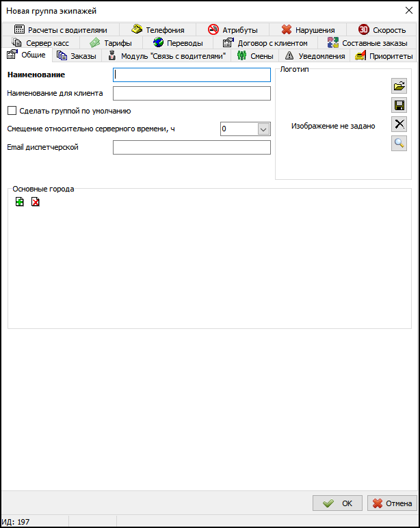Focus the 'Наименование' input field
The width and height of the screenshot is (420, 528).
pos(192,75)
